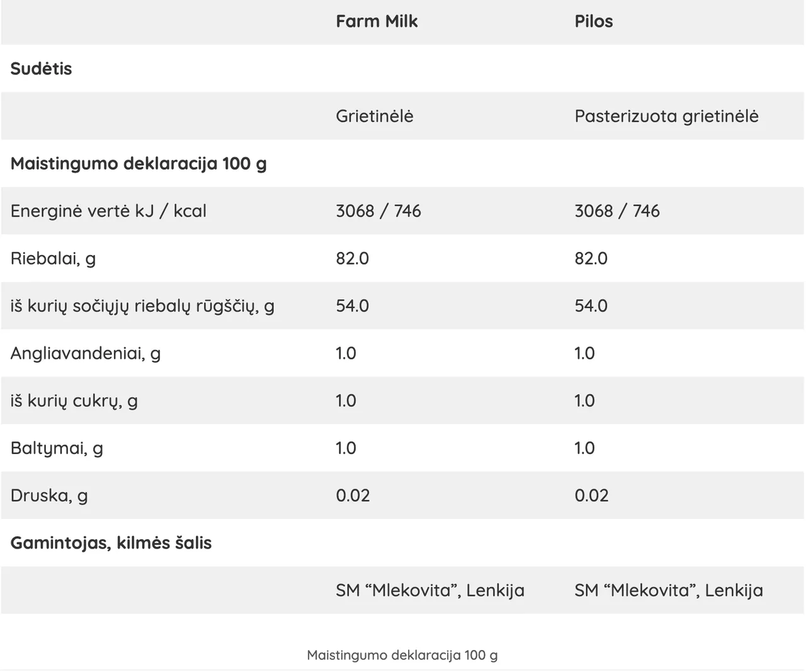
Task: Click the Pilos salt value 0.02
Action: [x=591, y=496]
